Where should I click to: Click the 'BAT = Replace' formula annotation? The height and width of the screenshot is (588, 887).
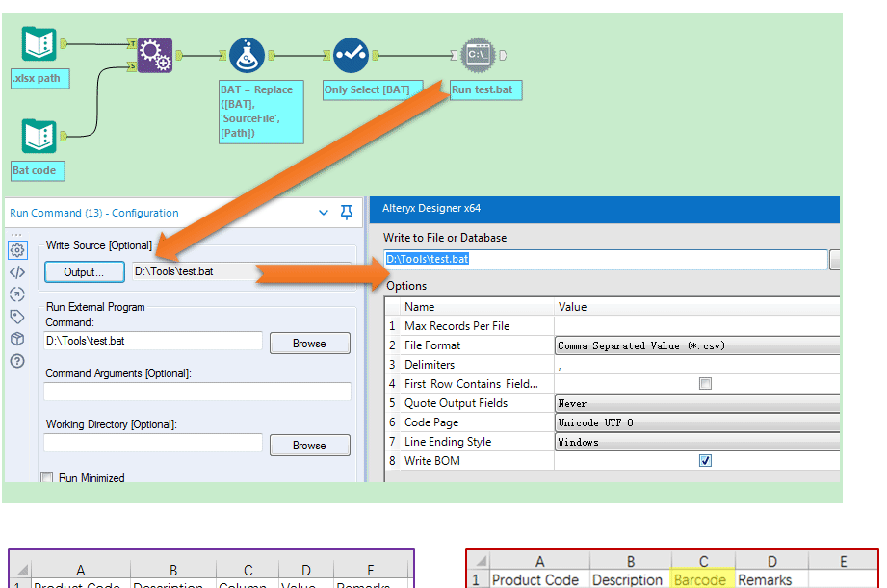pyautogui.click(x=261, y=112)
